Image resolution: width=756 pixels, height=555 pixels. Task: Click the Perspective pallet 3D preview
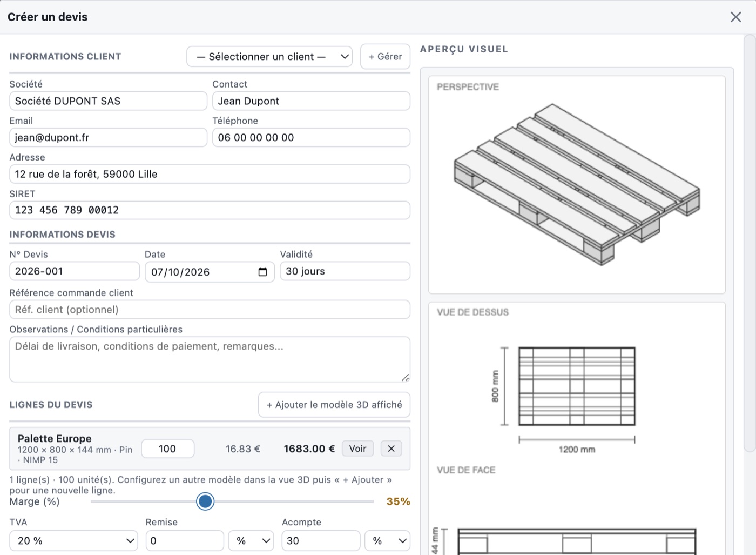[577, 184]
